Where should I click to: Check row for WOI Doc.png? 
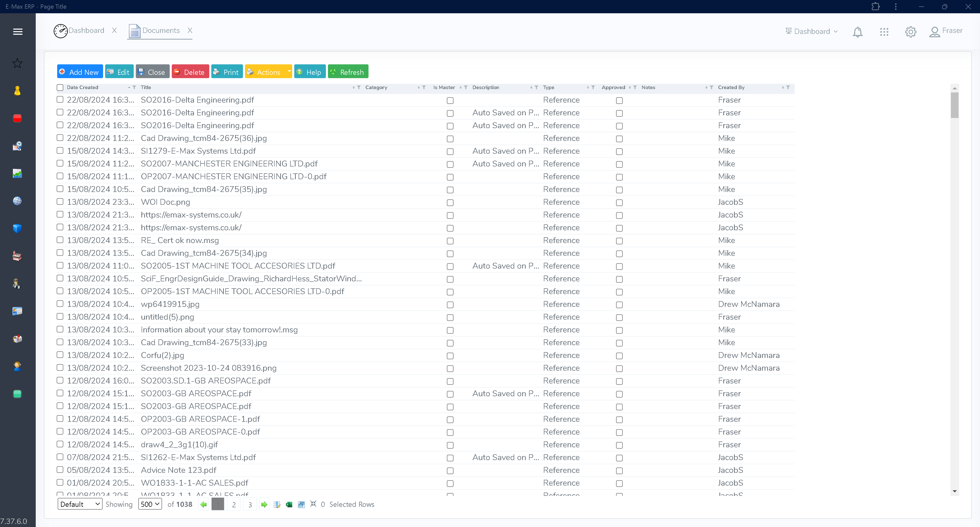(x=60, y=202)
